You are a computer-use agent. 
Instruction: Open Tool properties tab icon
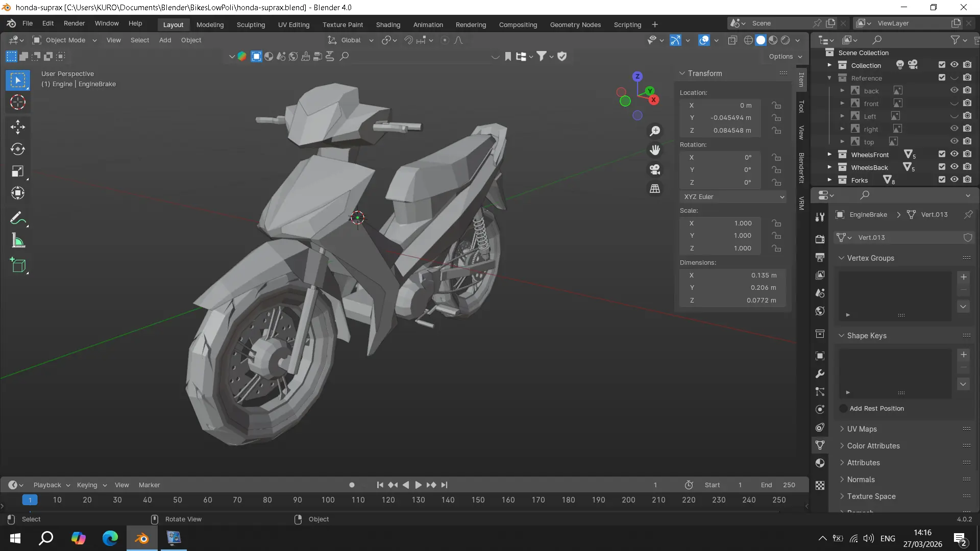(820, 217)
